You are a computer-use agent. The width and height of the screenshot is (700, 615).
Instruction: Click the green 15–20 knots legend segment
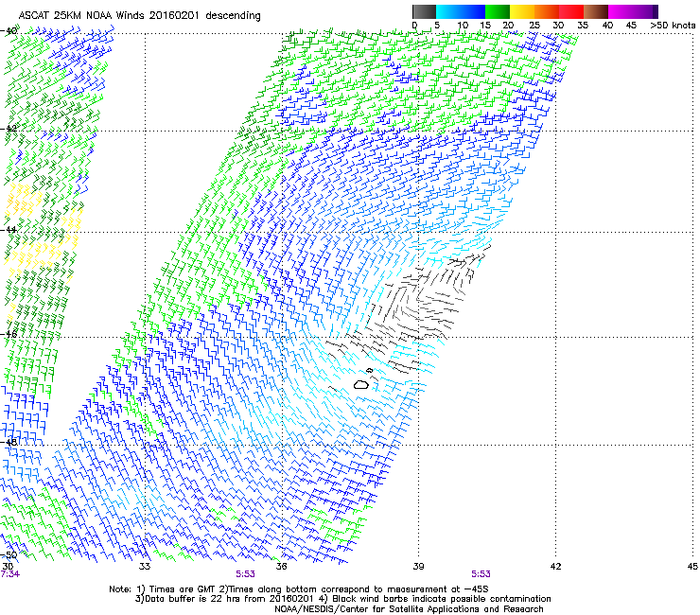point(498,11)
